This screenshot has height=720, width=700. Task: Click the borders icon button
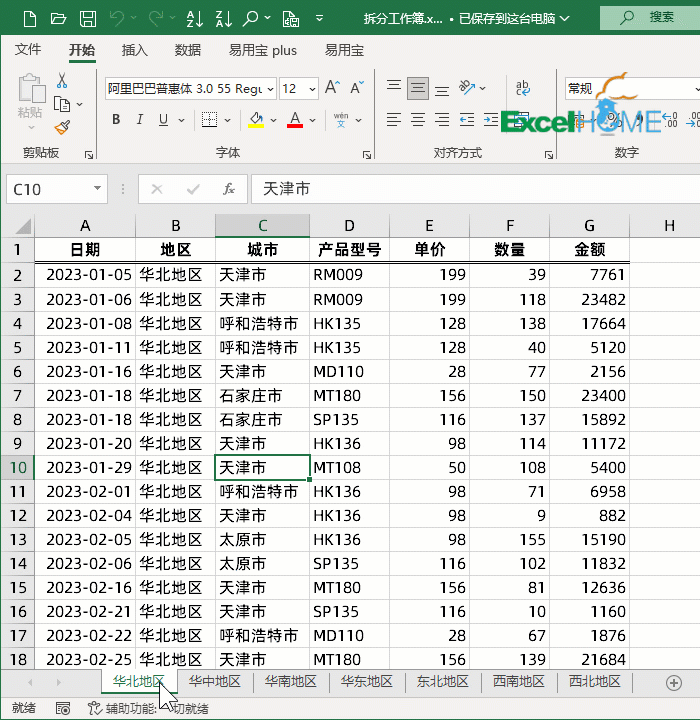tap(209, 120)
